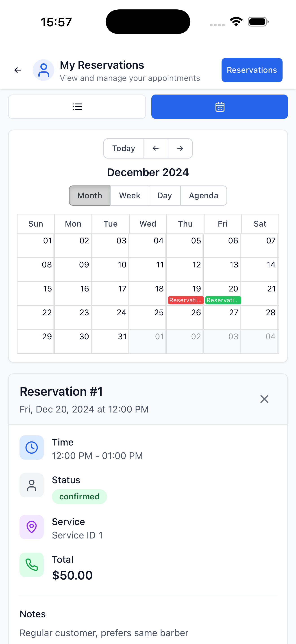Click the location pin icon next to Service
The height and width of the screenshot is (644, 296).
click(x=31, y=527)
